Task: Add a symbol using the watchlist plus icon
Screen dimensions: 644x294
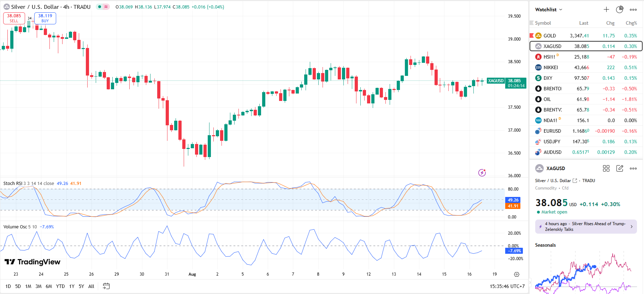Action: (x=606, y=10)
